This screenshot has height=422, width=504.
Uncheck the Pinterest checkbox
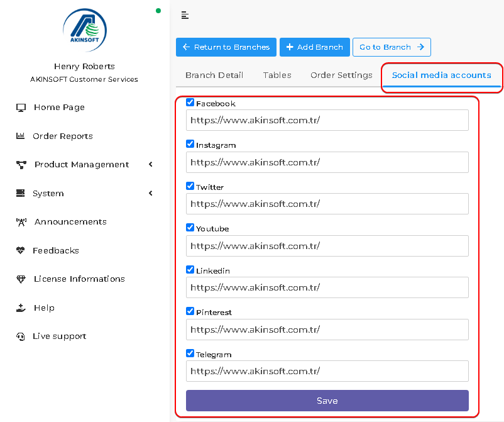point(190,311)
